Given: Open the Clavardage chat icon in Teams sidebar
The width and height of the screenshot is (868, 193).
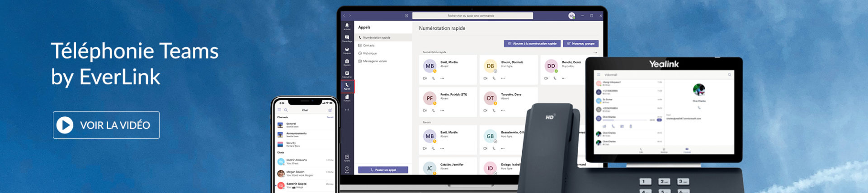Looking at the screenshot, I should (x=347, y=38).
